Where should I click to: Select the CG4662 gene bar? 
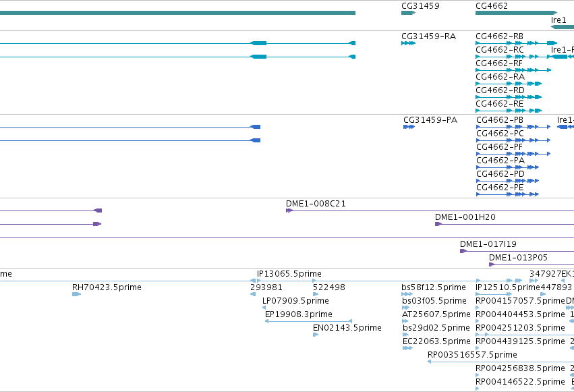tap(516, 13)
